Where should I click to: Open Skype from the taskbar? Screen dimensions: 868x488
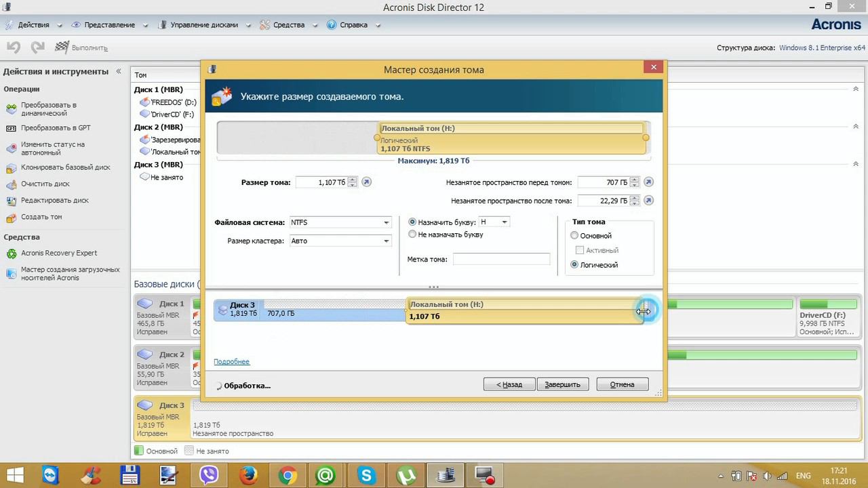point(367,476)
